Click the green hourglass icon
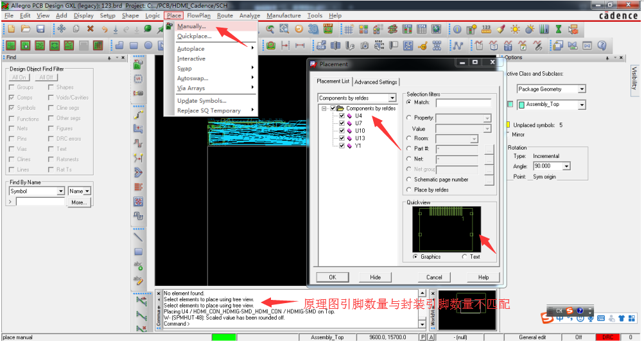Image resolution: width=644 pixels, height=341 pixels. coord(559,29)
